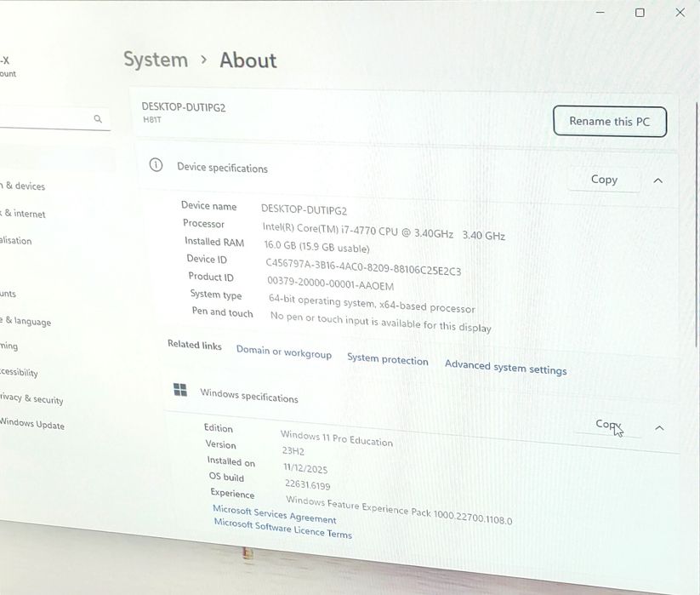
Task: Open Advanced system settings link
Action: pos(505,367)
